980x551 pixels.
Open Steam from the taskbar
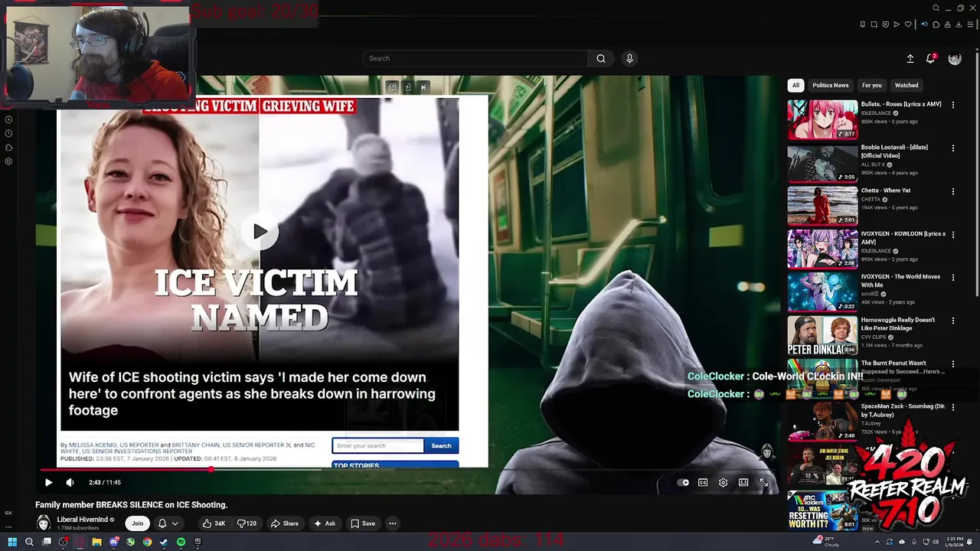coord(164,542)
